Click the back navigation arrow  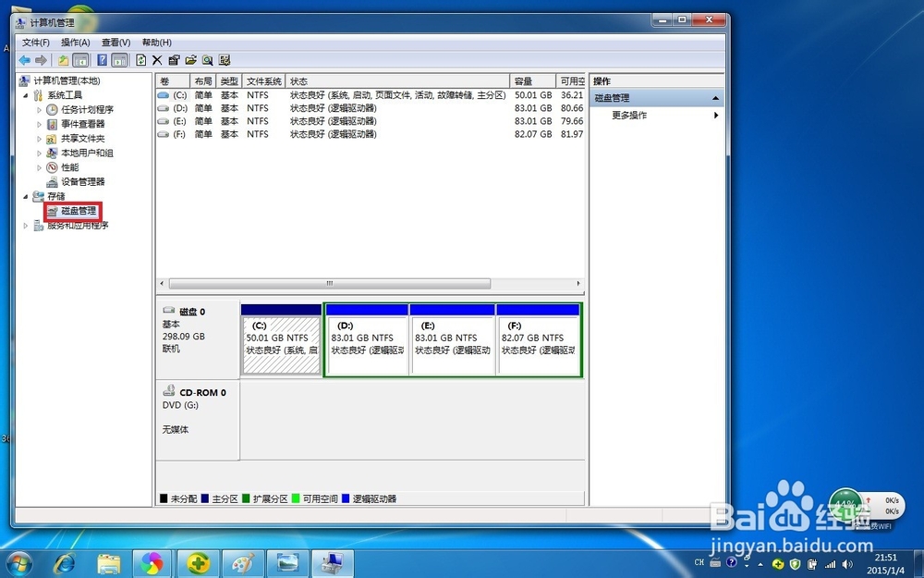click(24, 59)
